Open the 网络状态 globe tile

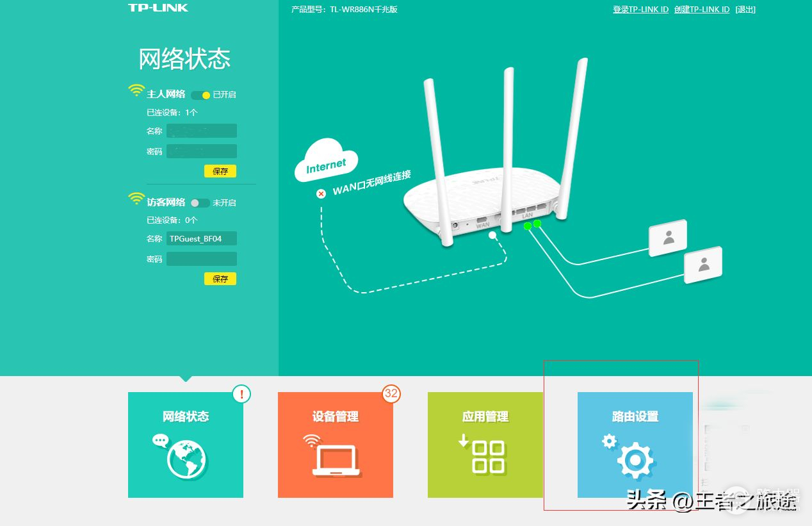[x=186, y=445]
